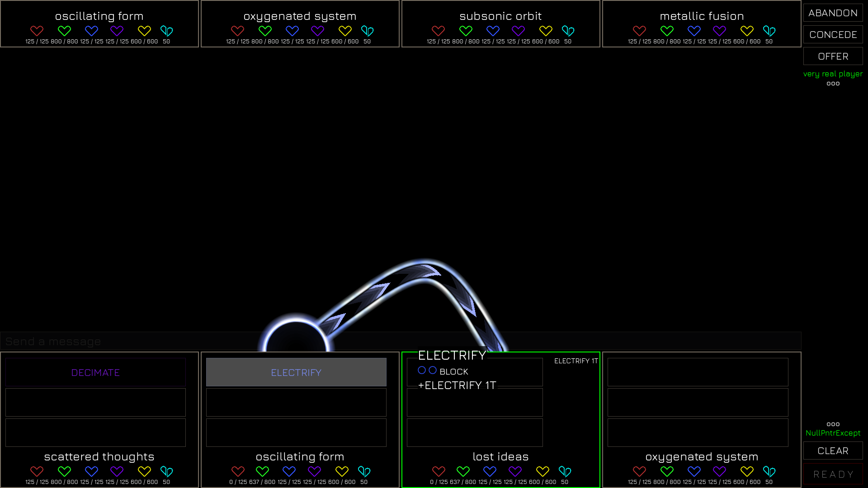Select the DECIMATE ability slot
The width and height of the screenshot is (868, 488).
(x=95, y=372)
